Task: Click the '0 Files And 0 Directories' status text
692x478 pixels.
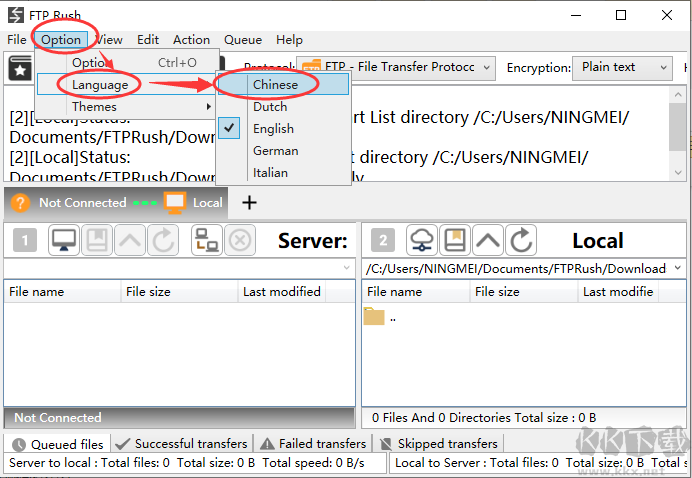Action: coord(484,418)
